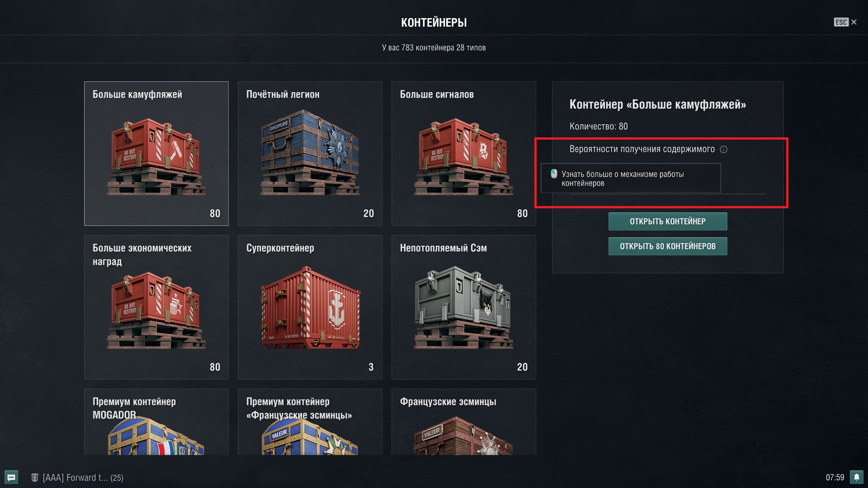Select the Непотопляемый Сэм container
The image size is (868, 488).
coord(464,307)
